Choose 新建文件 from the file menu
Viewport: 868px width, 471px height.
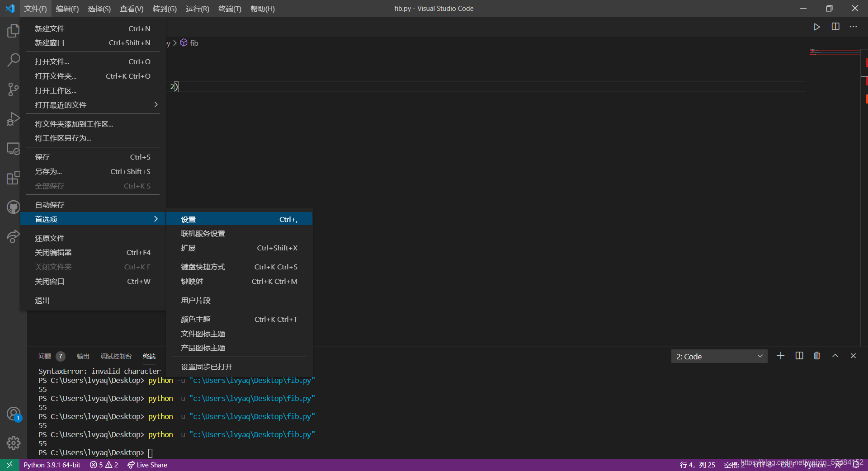93,28
